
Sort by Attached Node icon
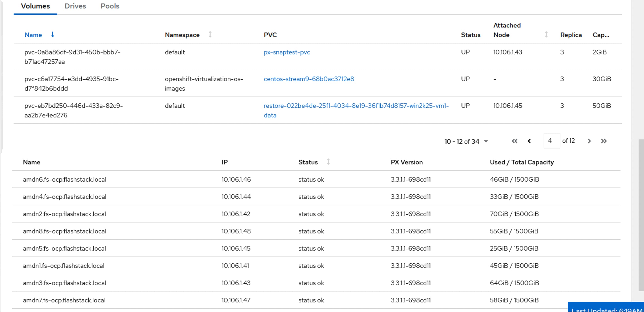coord(546,35)
